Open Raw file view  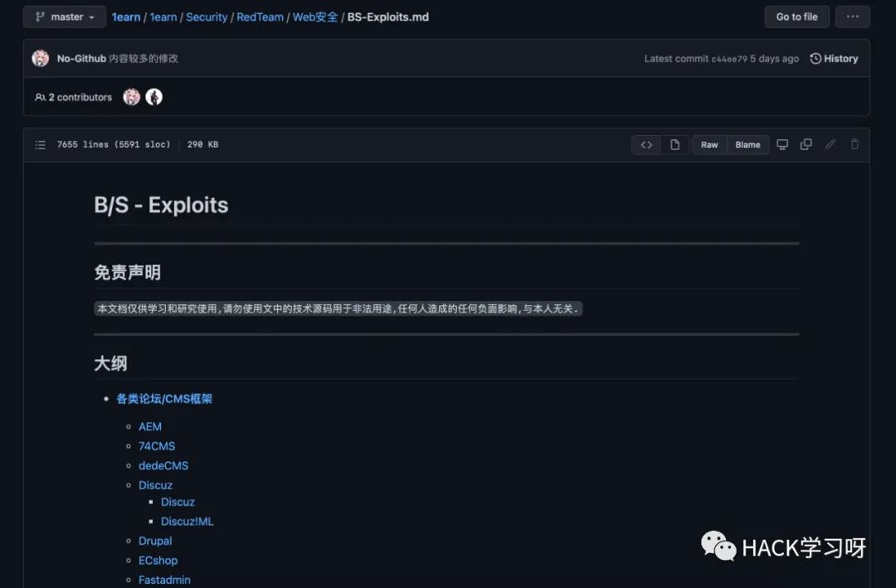tap(709, 144)
